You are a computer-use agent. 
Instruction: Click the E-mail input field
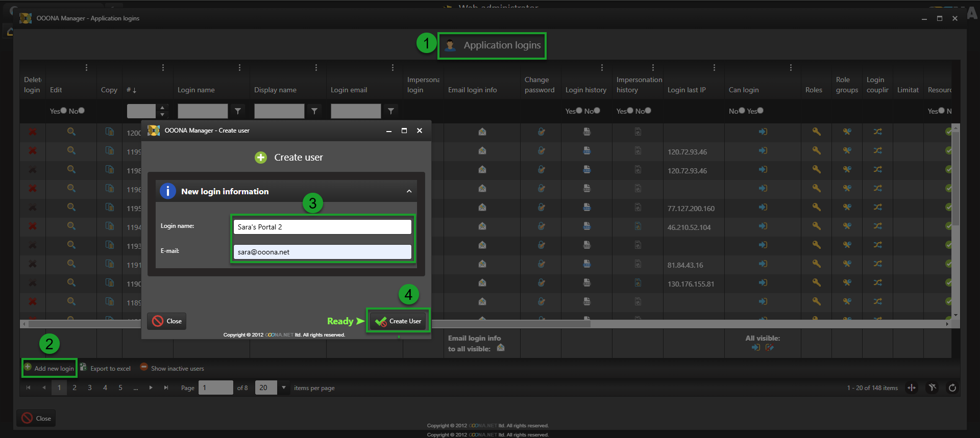click(322, 252)
